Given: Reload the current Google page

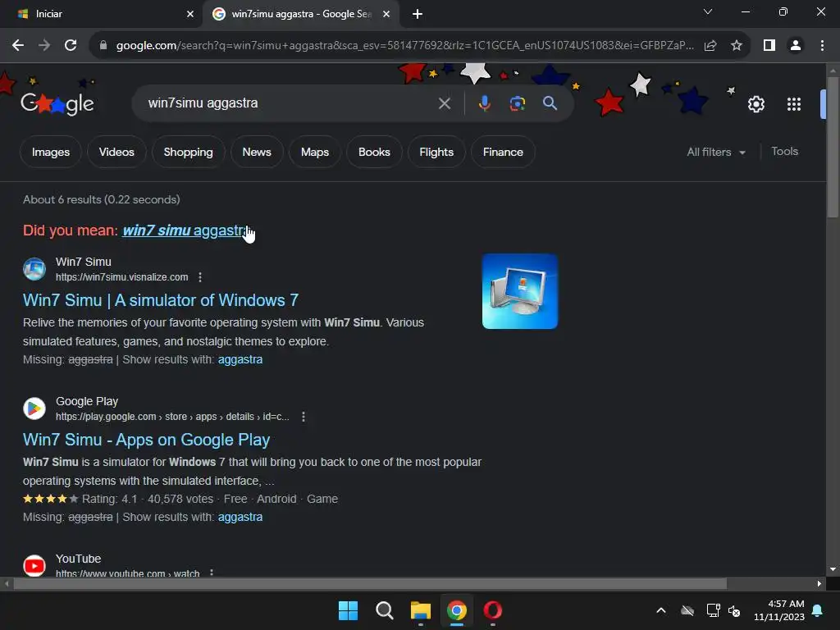Looking at the screenshot, I should [x=71, y=46].
